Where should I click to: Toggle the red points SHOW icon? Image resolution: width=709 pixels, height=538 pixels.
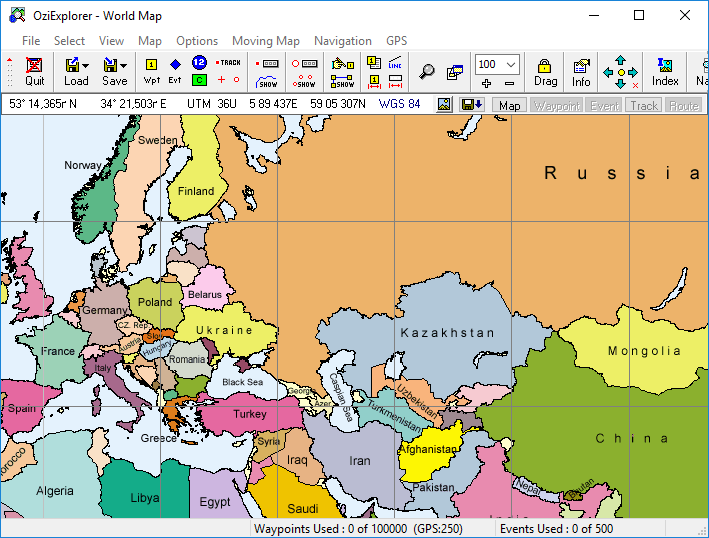[x=304, y=82]
